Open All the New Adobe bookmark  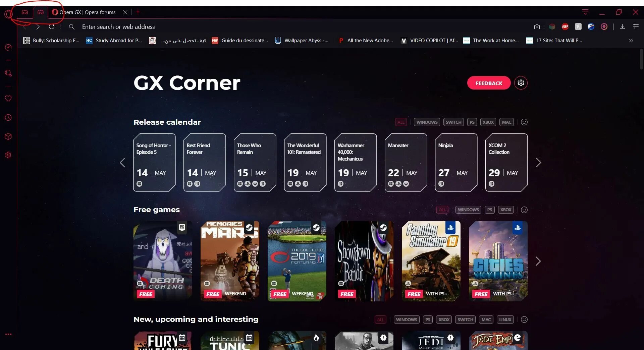(366, 41)
